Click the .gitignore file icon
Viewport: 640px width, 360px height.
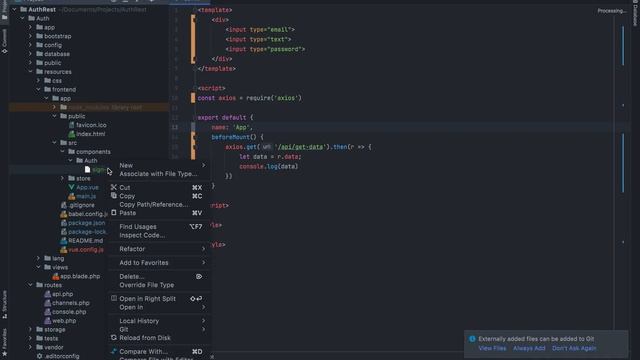point(63,205)
